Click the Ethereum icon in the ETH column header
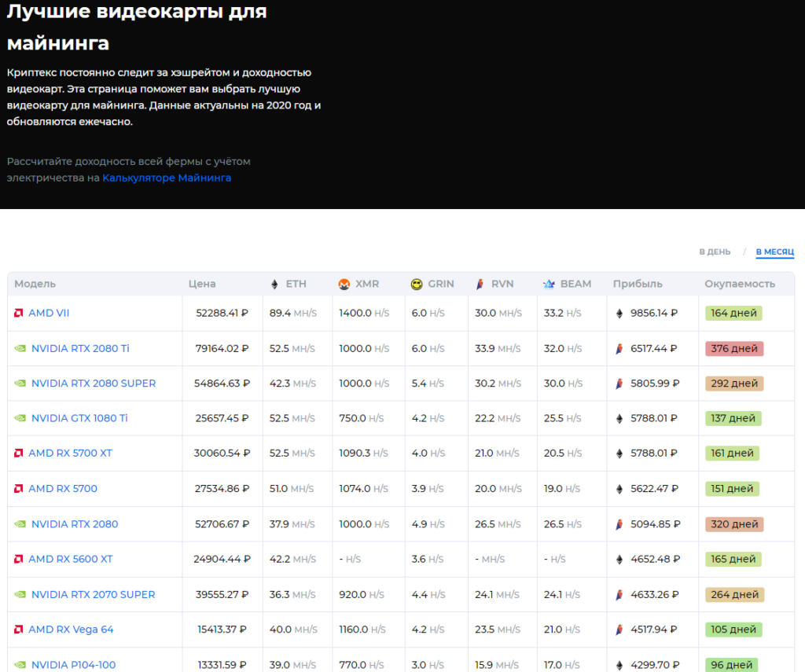This screenshot has height=672, width=805. 274,284
